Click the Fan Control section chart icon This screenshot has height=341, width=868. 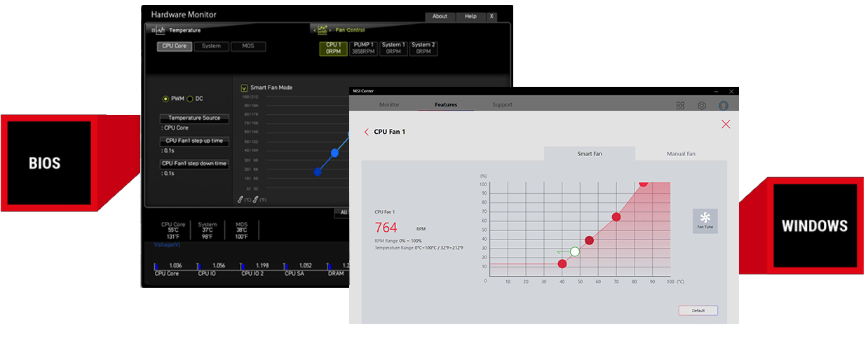(x=323, y=30)
